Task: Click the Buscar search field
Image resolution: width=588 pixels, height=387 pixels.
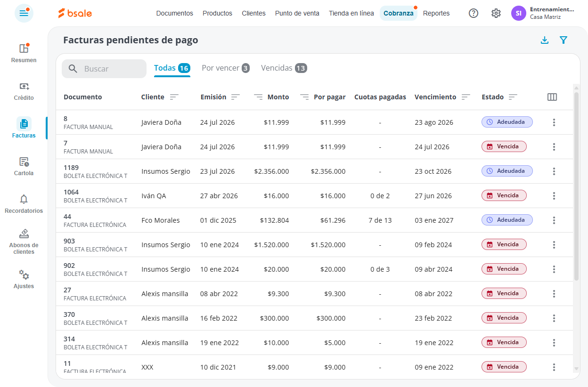Action: (104, 69)
